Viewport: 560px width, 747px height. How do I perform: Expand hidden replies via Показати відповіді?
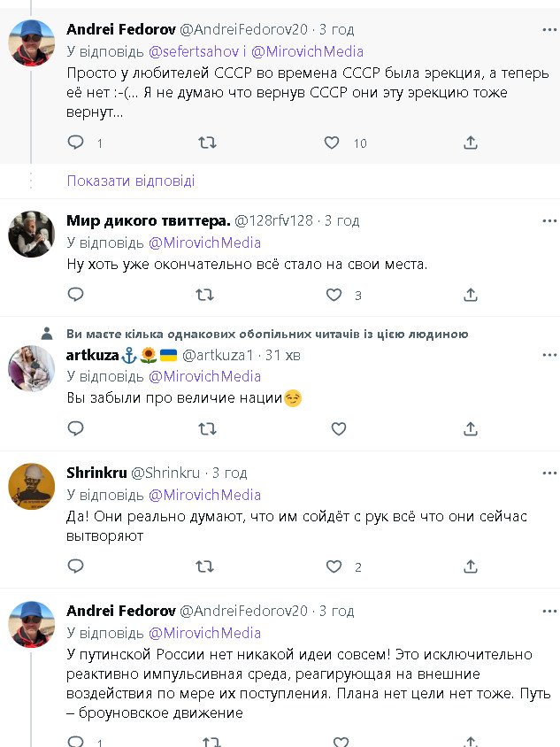[131, 181]
